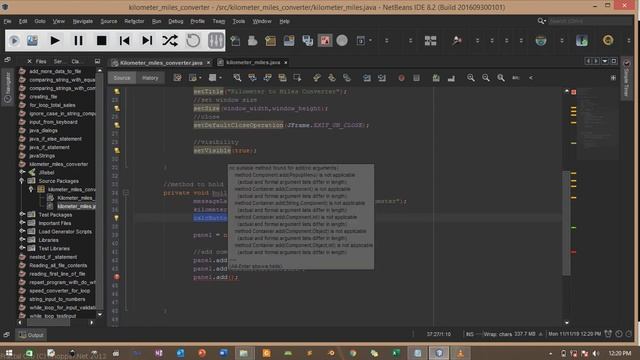Click the red record macro button
Viewport: 640px width, 360px height.
tap(401, 78)
